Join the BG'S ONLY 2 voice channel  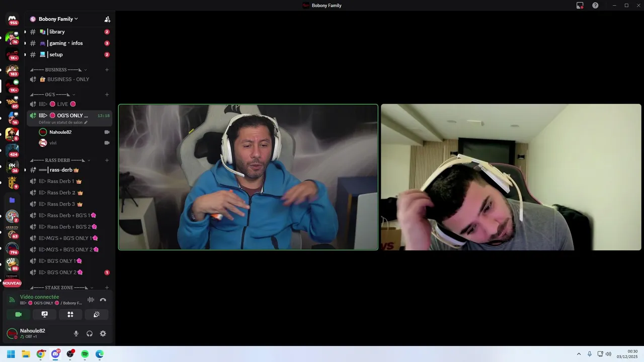69,273
